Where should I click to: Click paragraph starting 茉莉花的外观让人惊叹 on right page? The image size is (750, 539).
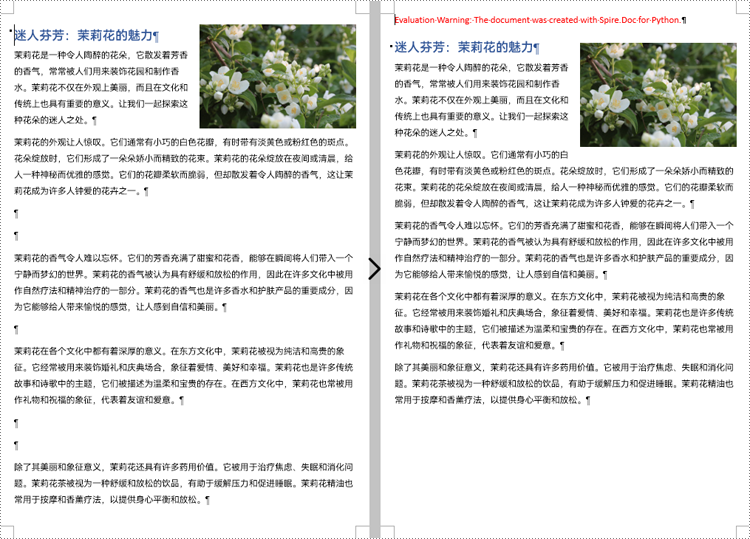click(564, 179)
